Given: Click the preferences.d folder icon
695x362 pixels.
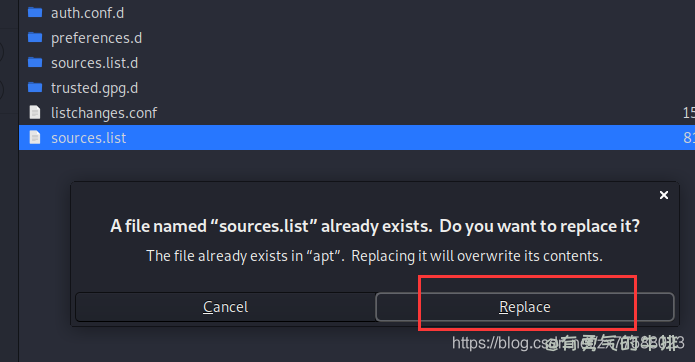Looking at the screenshot, I should tap(35, 37).
